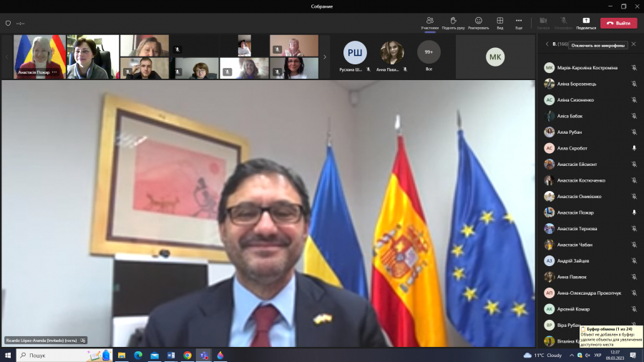Open the Еще more options menu
This screenshot has width=644, height=362.
coord(519,23)
